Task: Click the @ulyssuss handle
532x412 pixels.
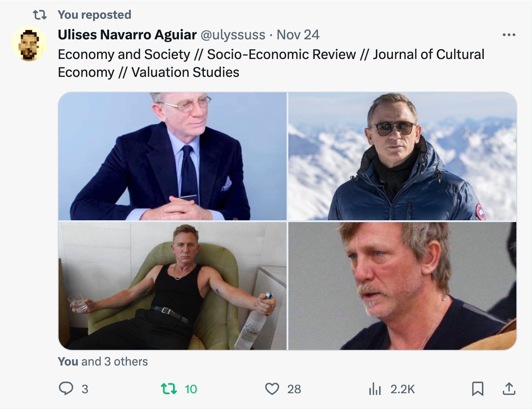Action: 232,34
